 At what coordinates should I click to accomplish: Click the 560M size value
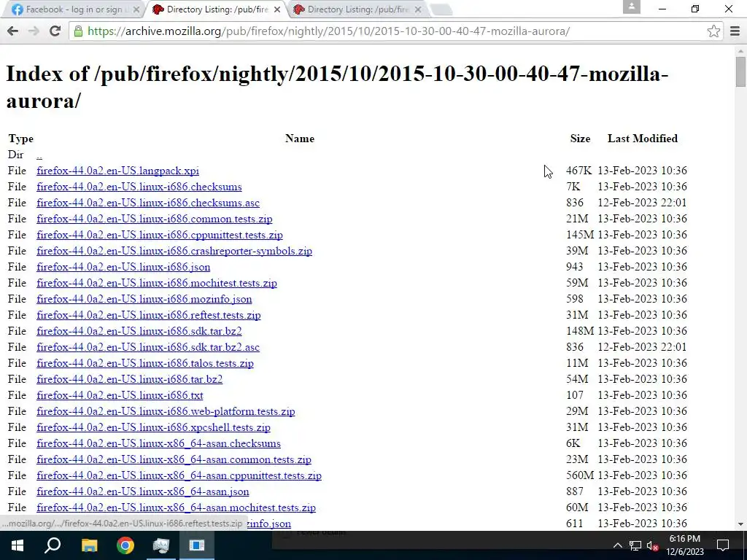580,475
